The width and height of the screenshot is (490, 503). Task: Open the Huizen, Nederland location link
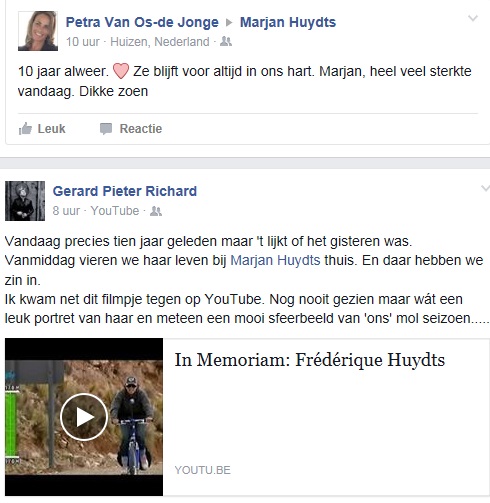point(160,42)
